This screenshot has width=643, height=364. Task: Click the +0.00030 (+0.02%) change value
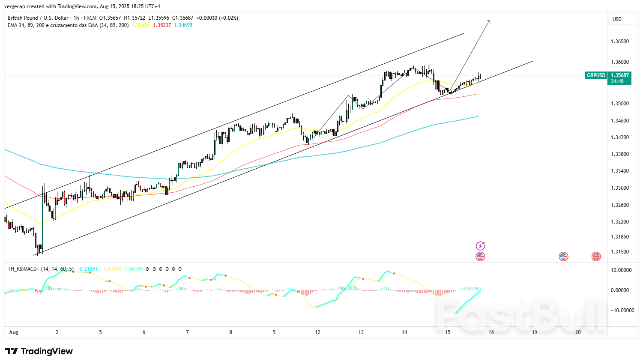pos(218,18)
